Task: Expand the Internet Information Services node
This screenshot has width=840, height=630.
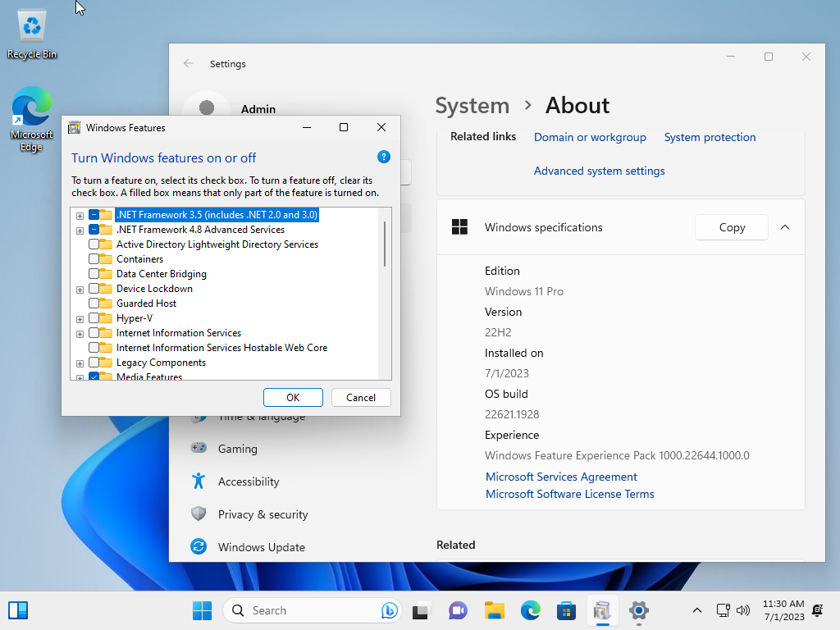Action: pyautogui.click(x=80, y=334)
